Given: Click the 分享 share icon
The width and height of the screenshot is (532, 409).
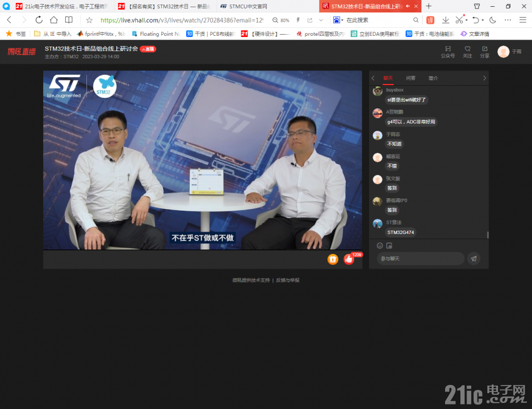Looking at the screenshot, I should pos(484,52).
